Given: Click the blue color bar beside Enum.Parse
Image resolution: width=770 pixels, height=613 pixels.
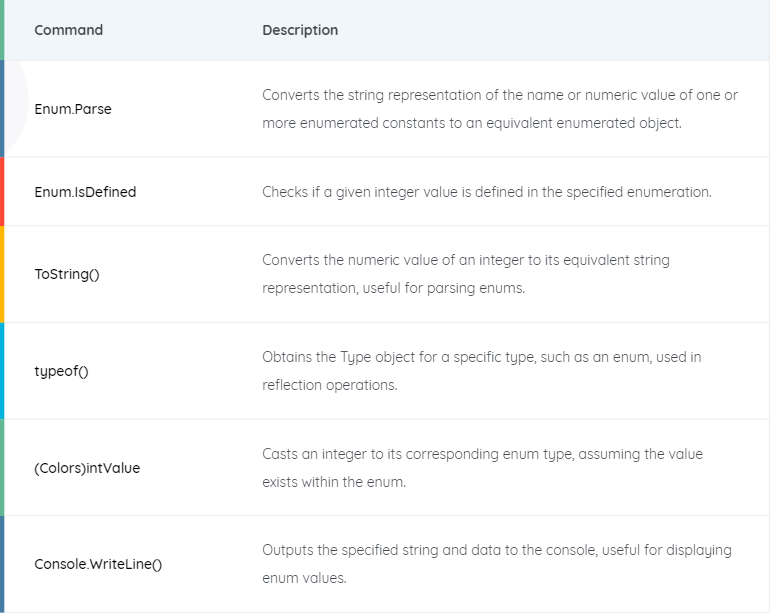Looking at the screenshot, I should coord(2,109).
